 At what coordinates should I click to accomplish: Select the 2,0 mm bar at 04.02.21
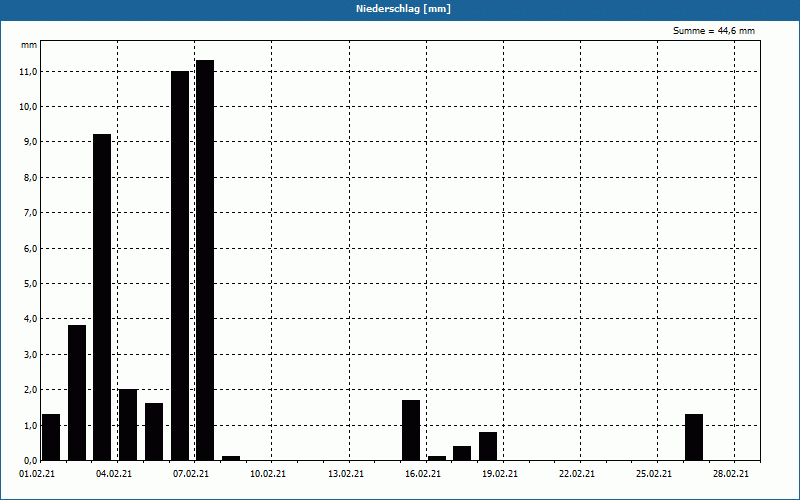[x=128, y=425]
